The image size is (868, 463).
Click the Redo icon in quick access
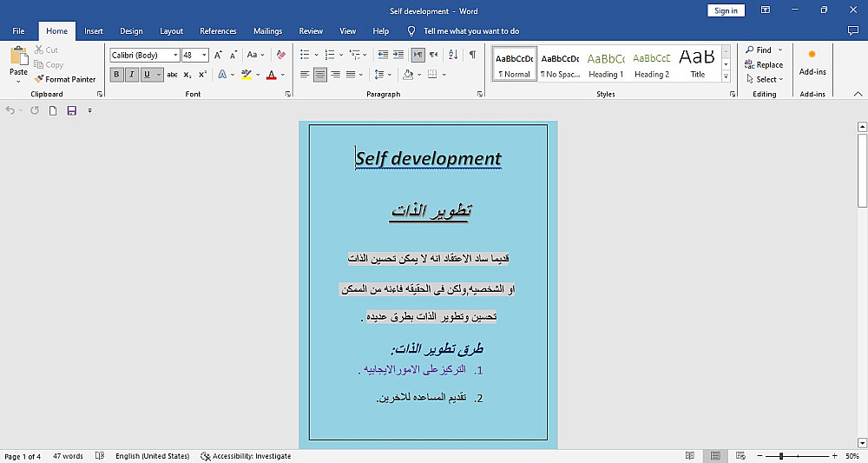(x=35, y=111)
